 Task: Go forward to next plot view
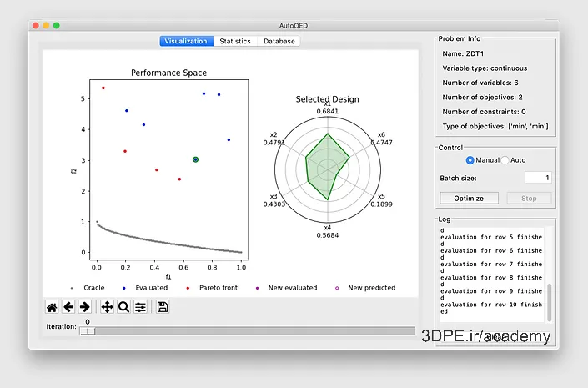coord(85,307)
